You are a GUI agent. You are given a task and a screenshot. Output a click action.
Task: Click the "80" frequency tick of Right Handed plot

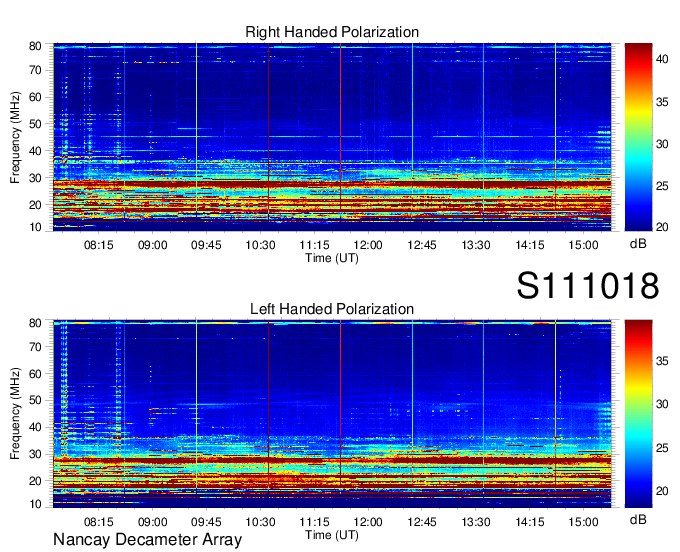tap(36, 46)
